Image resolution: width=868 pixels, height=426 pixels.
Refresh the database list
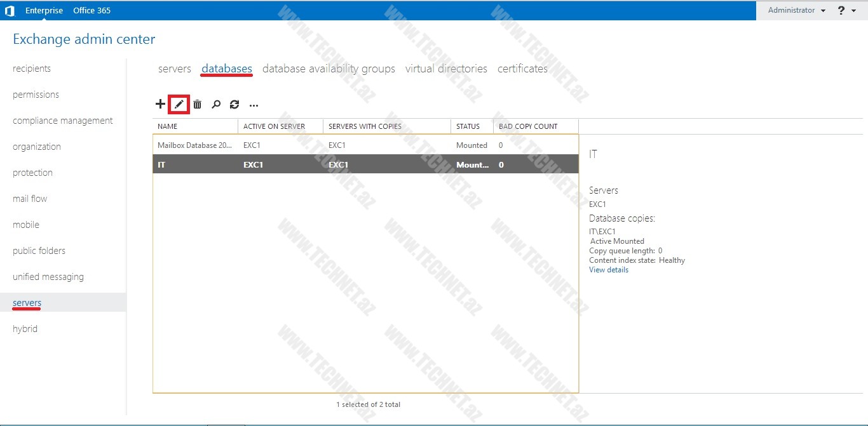(x=234, y=104)
